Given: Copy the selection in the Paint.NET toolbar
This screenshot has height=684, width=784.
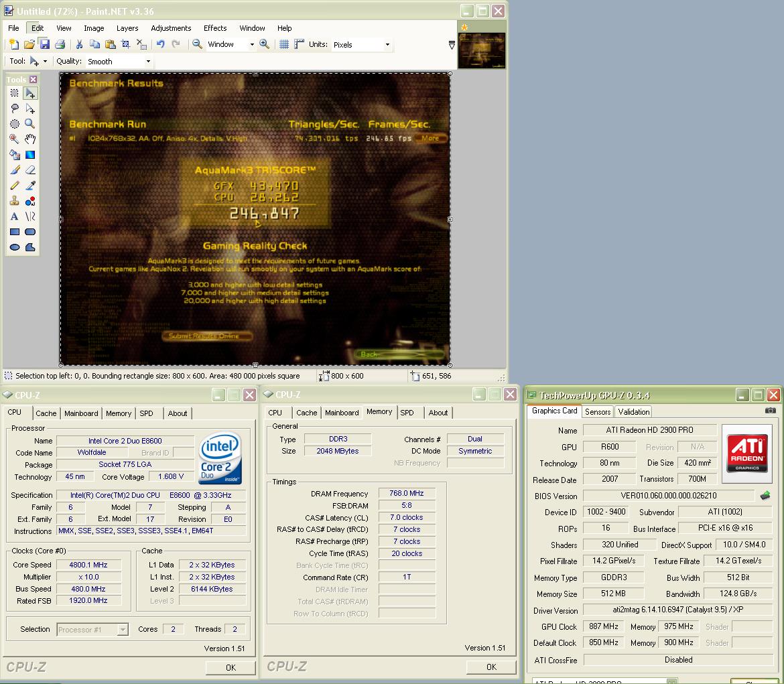Looking at the screenshot, I should click(94, 44).
